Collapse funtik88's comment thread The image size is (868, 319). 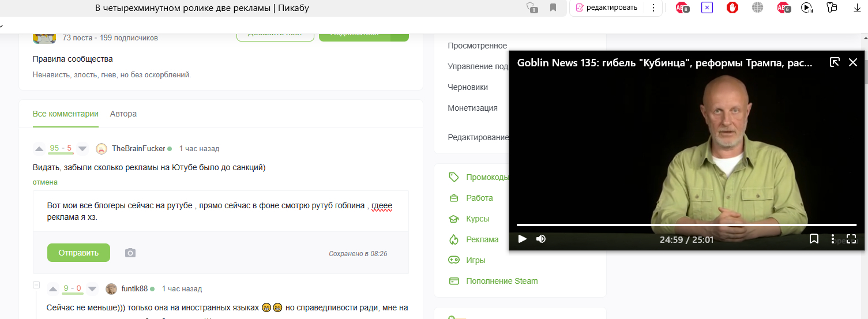(36, 285)
